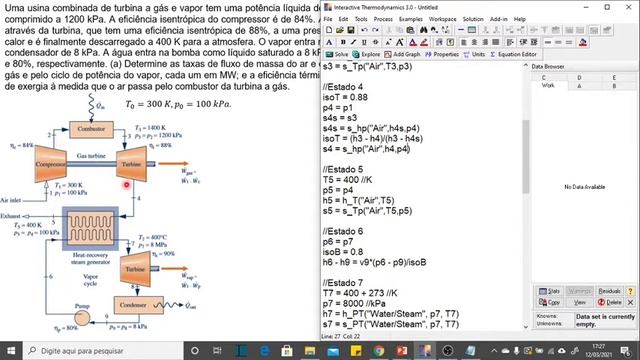
Task: Open the notification center icon
Action: click(625, 351)
